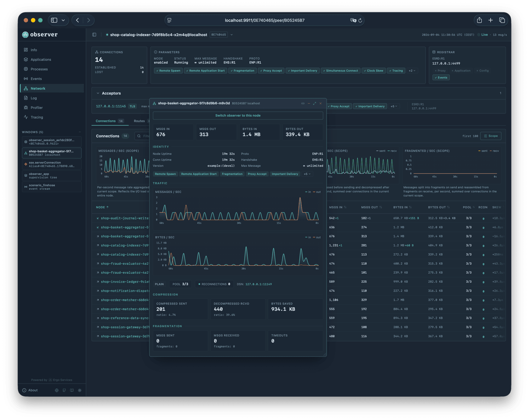Collapse the Acceptors section

click(98, 93)
